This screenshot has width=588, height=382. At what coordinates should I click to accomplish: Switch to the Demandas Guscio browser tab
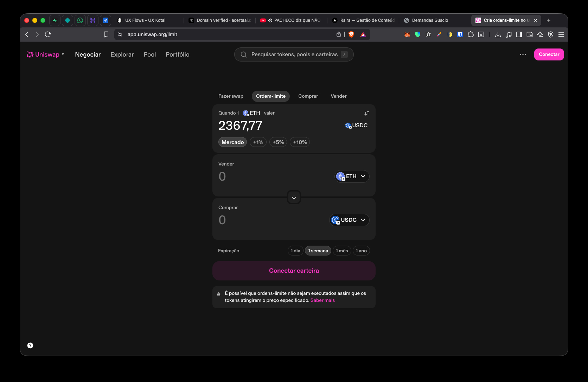click(435, 20)
